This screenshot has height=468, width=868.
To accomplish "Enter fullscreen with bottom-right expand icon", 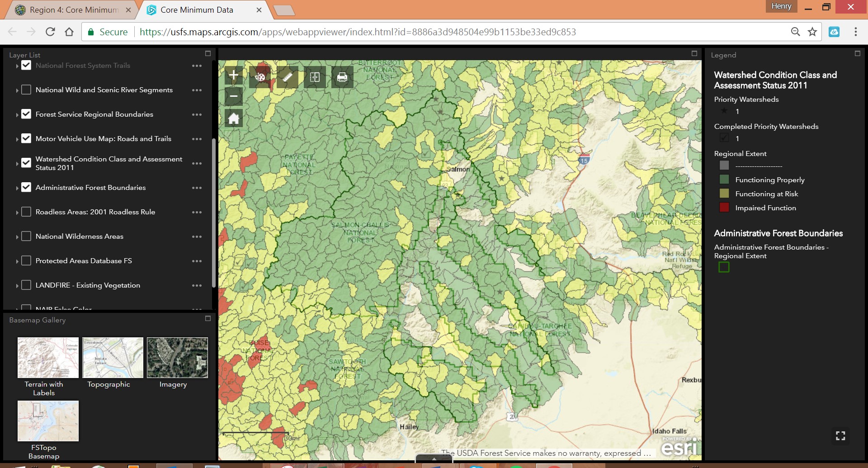I will 840,436.
